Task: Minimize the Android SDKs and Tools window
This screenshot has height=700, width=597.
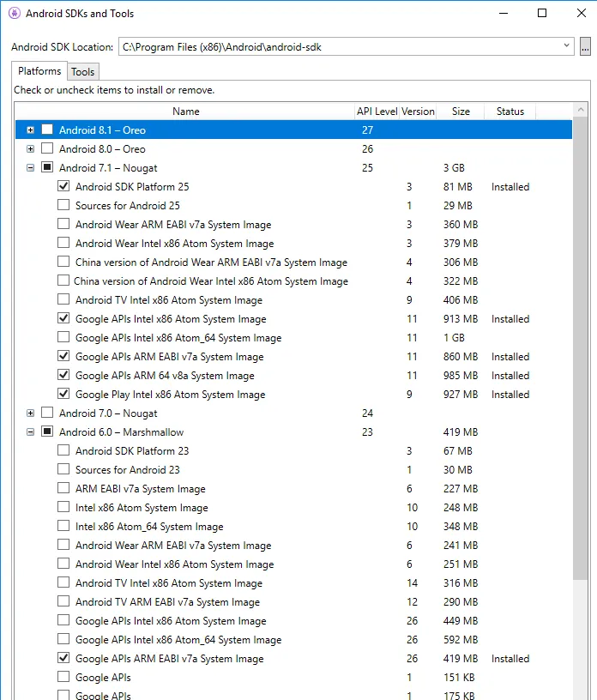Action: [504, 13]
